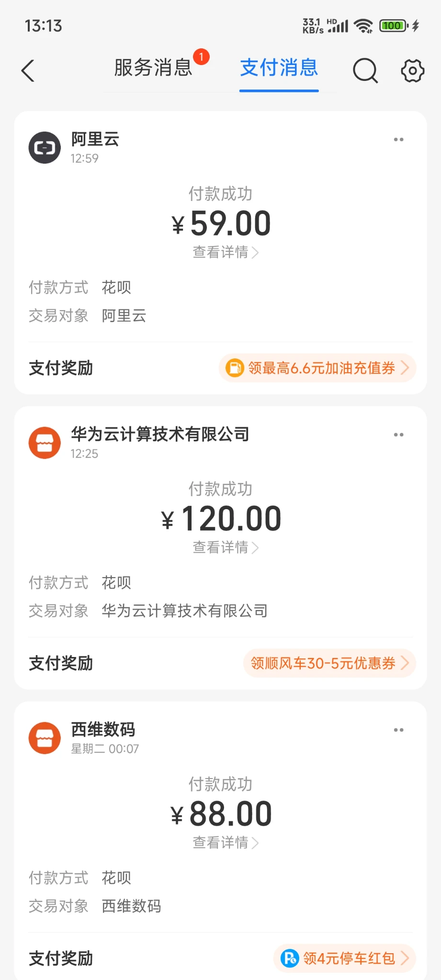Tap the 西维数码 merchant name heading
Image resolution: width=441 pixels, height=980 pixels.
[103, 730]
